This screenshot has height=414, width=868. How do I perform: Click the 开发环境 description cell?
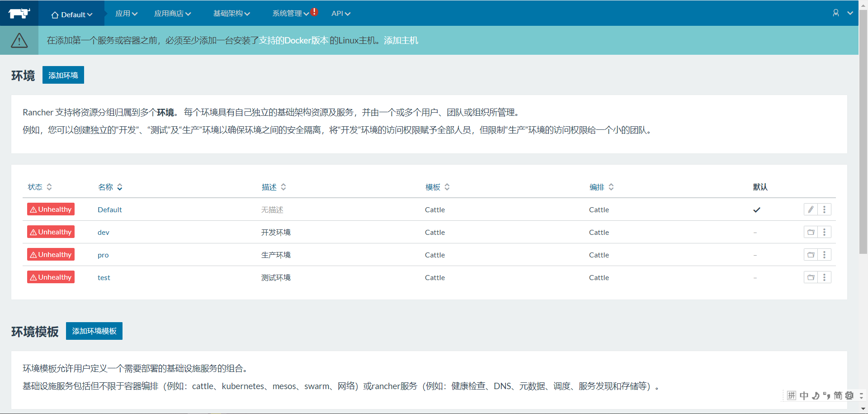click(x=276, y=232)
